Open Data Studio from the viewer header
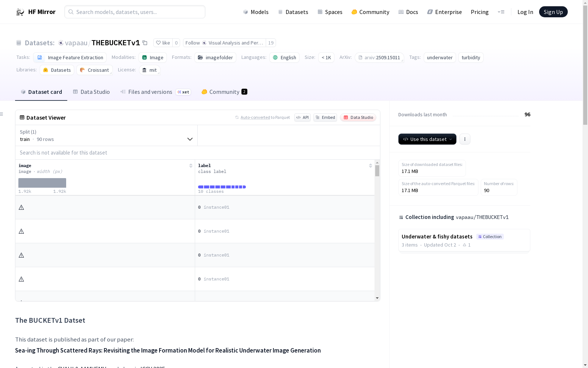The height and width of the screenshot is (368, 588). pyautogui.click(x=358, y=117)
